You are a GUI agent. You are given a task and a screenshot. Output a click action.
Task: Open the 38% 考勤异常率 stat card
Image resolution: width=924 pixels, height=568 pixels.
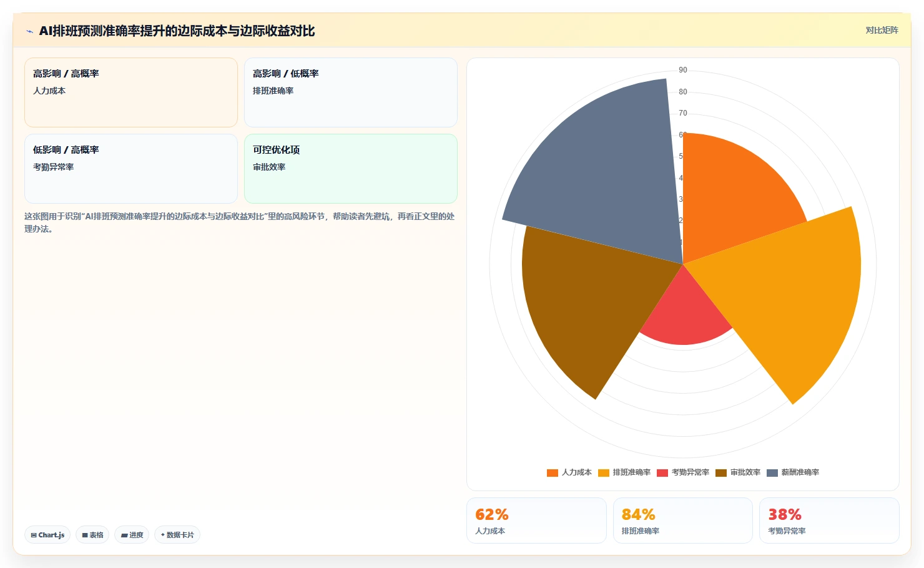pyautogui.click(x=829, y=521)
